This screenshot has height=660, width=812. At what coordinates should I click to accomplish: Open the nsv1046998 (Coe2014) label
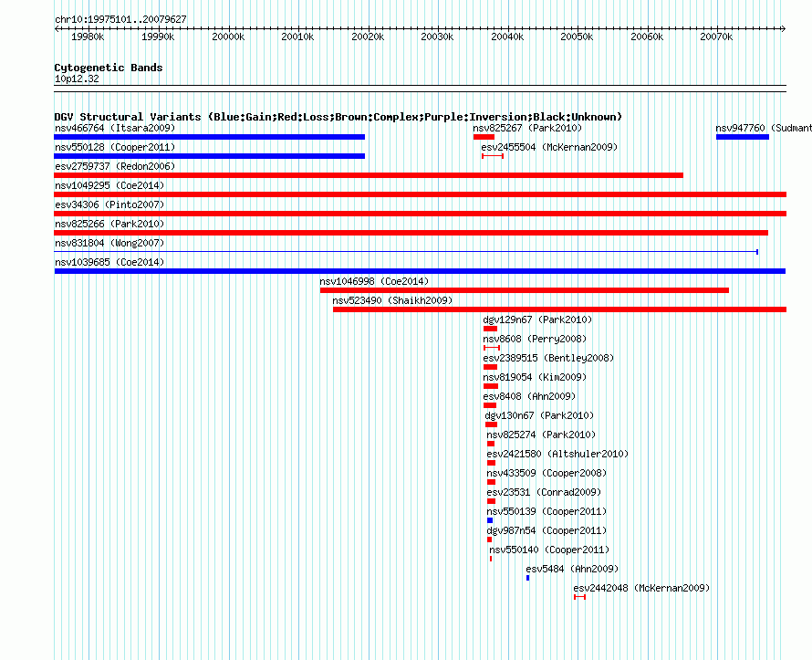pos(374,281)
